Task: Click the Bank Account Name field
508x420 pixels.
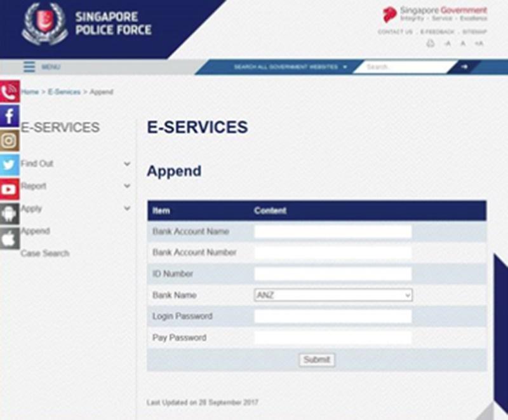Action: point(333,232)
